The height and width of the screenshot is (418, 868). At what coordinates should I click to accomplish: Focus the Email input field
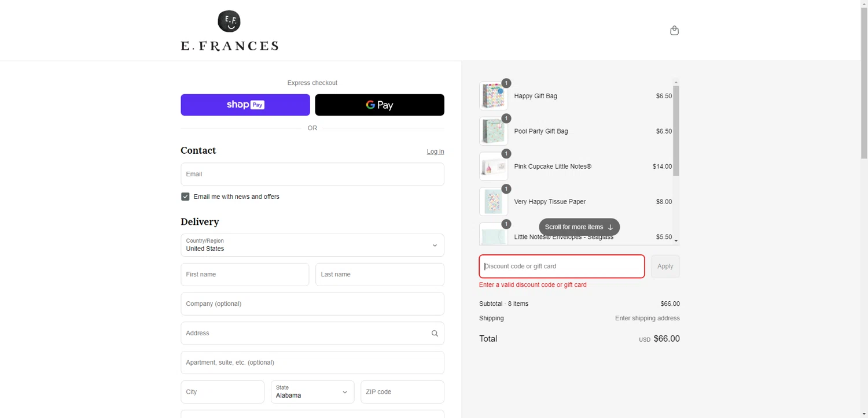312,174
